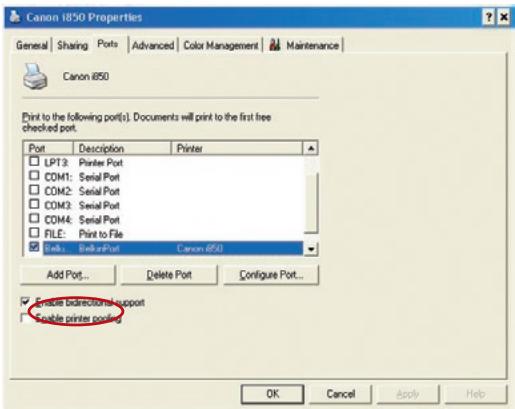Click the question mark help button

click(x=489, y=17)
